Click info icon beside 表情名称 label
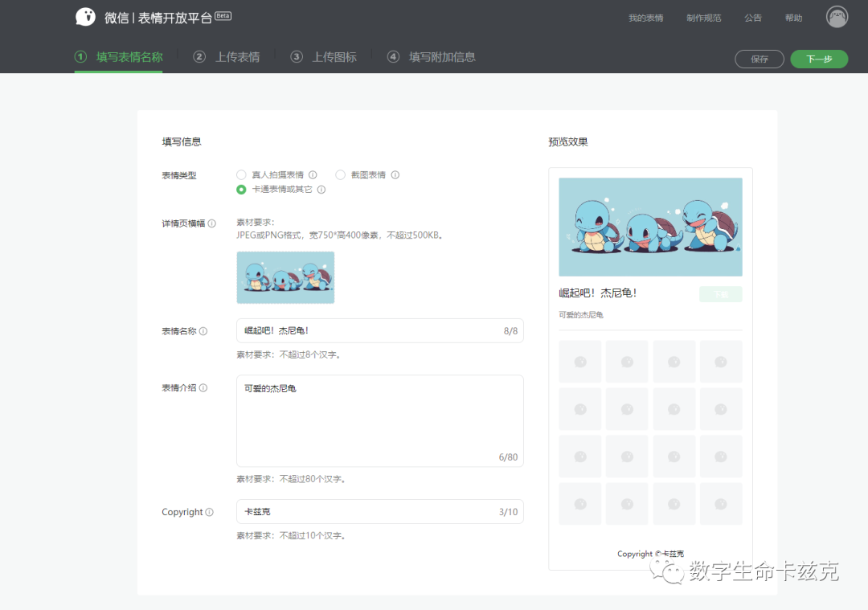This screenshot has height=610, width=868. pyautogui.click(x=203, y=331)
